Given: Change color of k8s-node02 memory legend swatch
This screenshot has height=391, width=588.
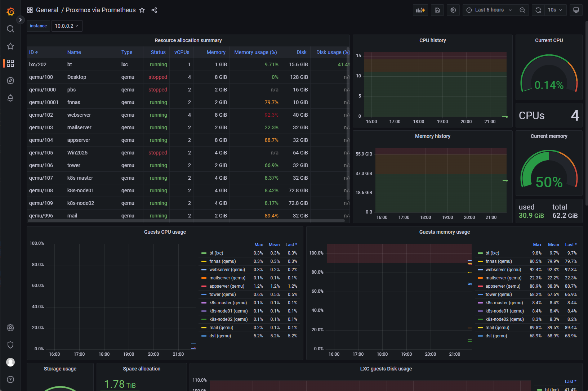Looking at the screenshot, I should click(x=480, y=319).
